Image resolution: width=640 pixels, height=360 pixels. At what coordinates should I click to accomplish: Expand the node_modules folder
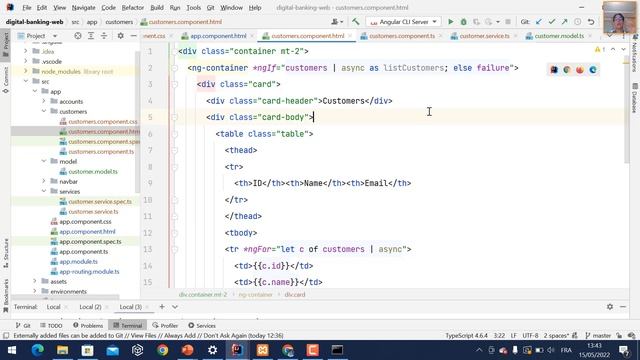(x=26, y=71)
